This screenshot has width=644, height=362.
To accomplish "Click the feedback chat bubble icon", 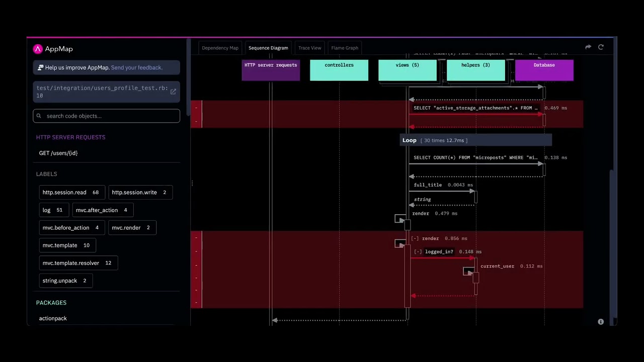I will tap(40, 67).
